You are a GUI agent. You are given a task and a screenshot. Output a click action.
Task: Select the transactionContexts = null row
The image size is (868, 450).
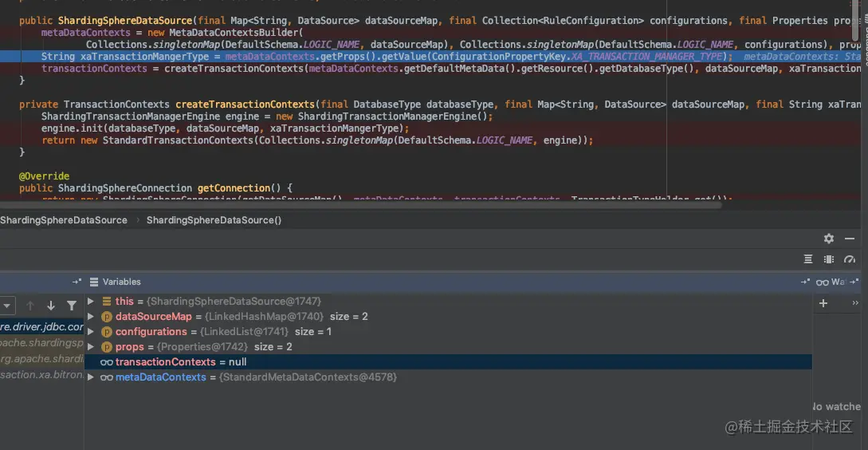point(448,362)
